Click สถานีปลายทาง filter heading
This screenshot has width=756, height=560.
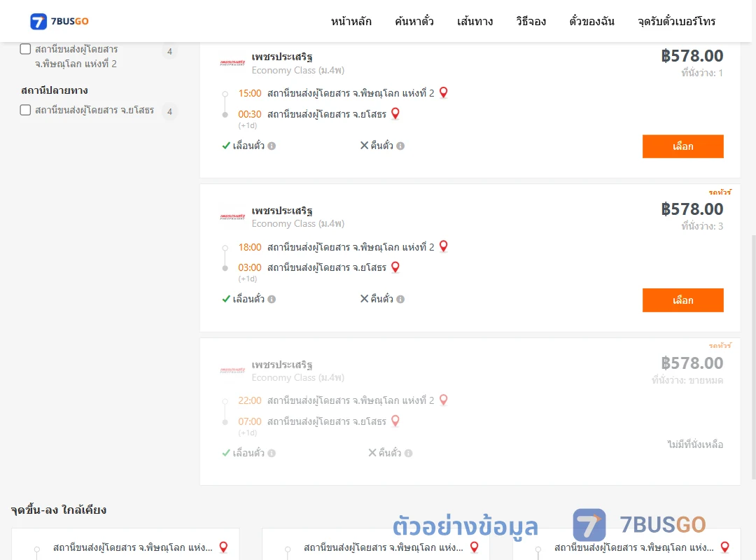coord(55,90)
